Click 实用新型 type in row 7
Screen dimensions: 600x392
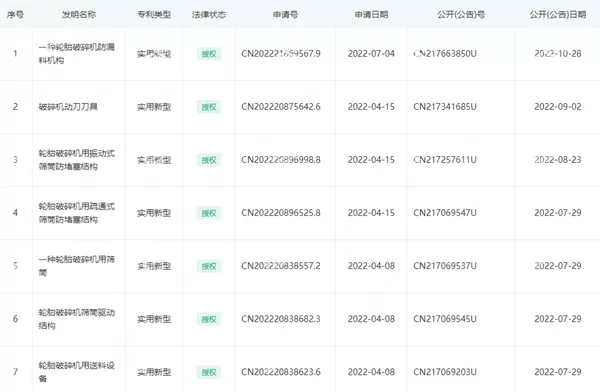point(154,372)
